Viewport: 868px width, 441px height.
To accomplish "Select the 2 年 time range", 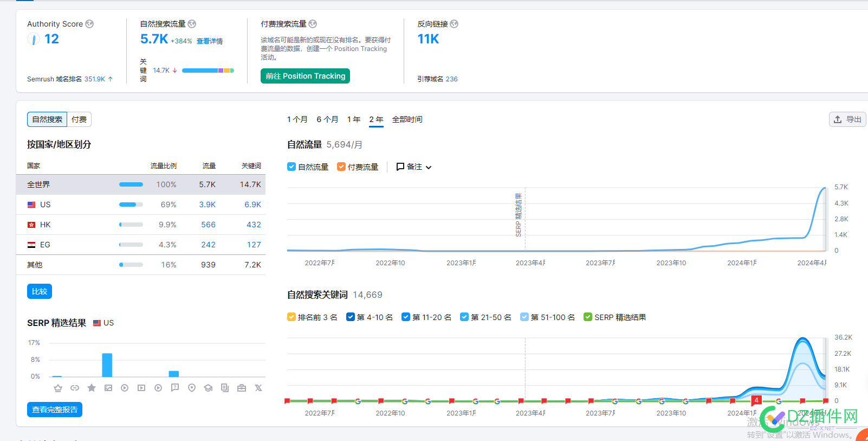I will [376, 119].
